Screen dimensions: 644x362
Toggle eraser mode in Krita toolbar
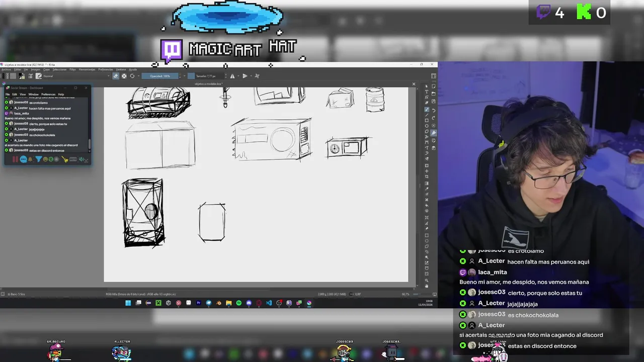tap(116, 76)
